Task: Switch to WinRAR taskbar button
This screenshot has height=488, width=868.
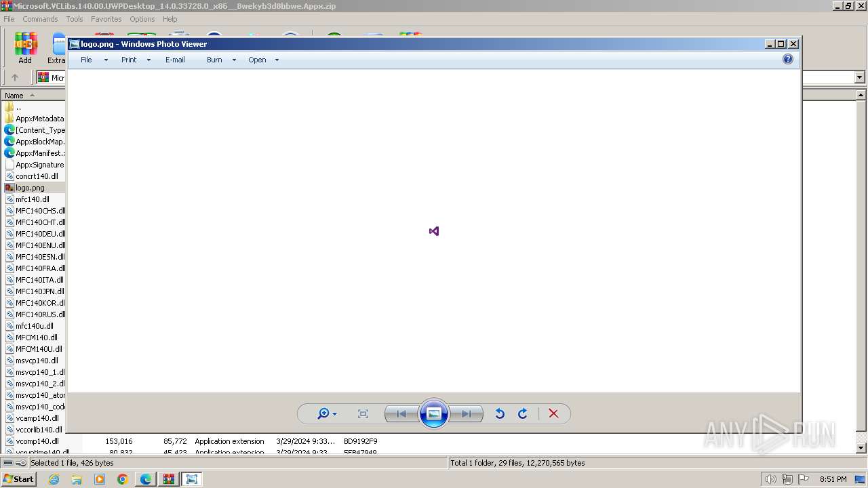Action: [169, 479]
